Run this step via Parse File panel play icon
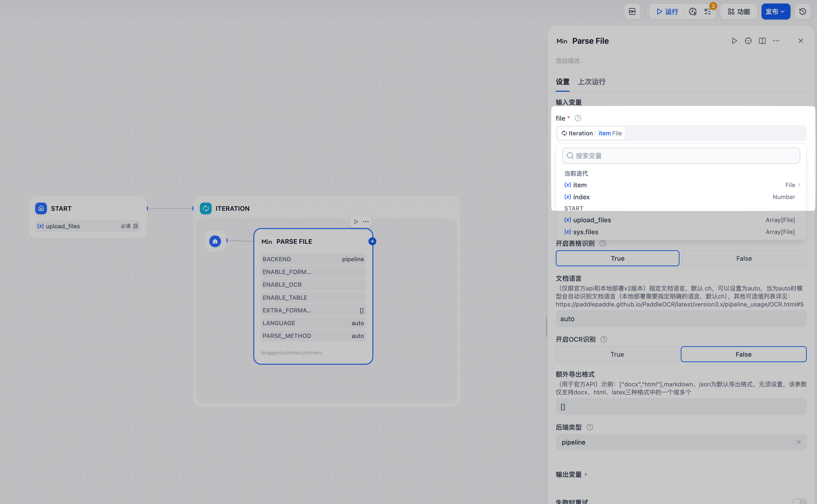This screenshot has width=817, height=504. [x=734, y=41]
